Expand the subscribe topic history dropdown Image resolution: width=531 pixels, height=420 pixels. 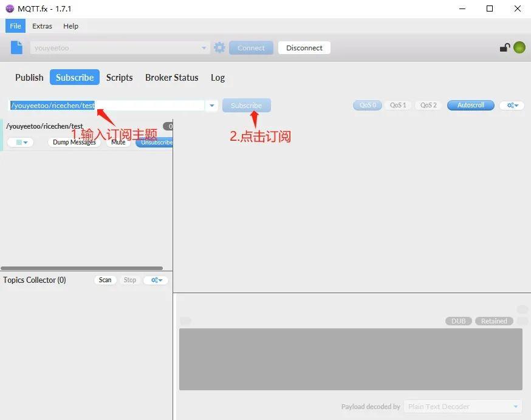pyautogui.click(x=211, y=106)
